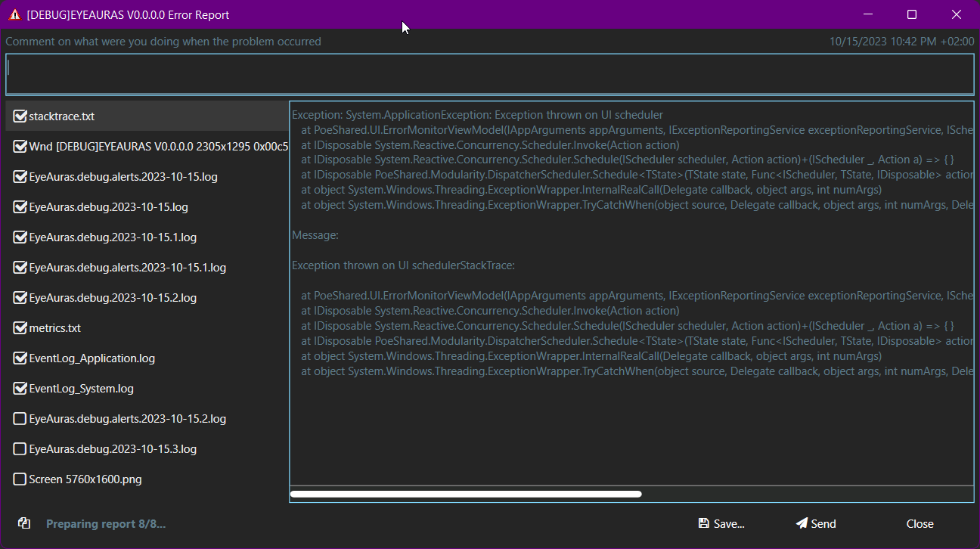Select the metrics.txt file name
Screen dimensions: 980x549
point(54,328)
